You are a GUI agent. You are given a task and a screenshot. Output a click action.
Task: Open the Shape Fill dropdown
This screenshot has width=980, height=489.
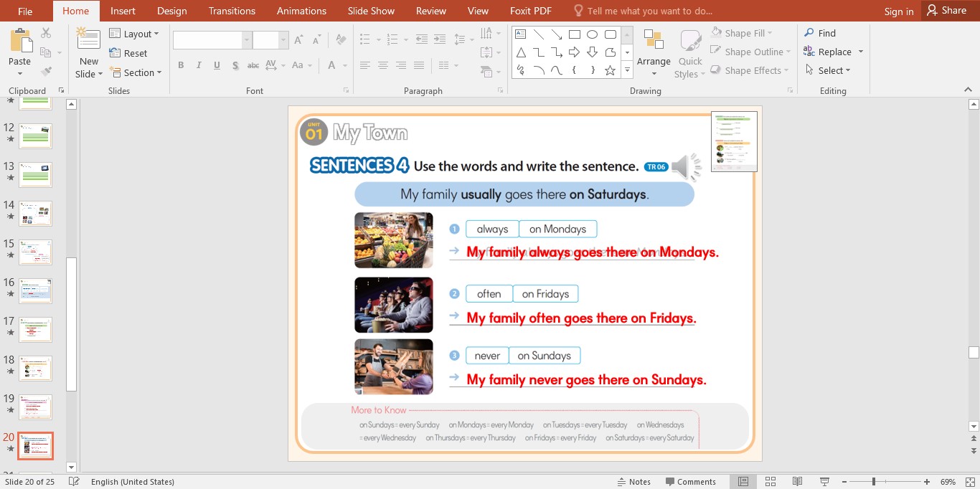click(x=742, y=33)
